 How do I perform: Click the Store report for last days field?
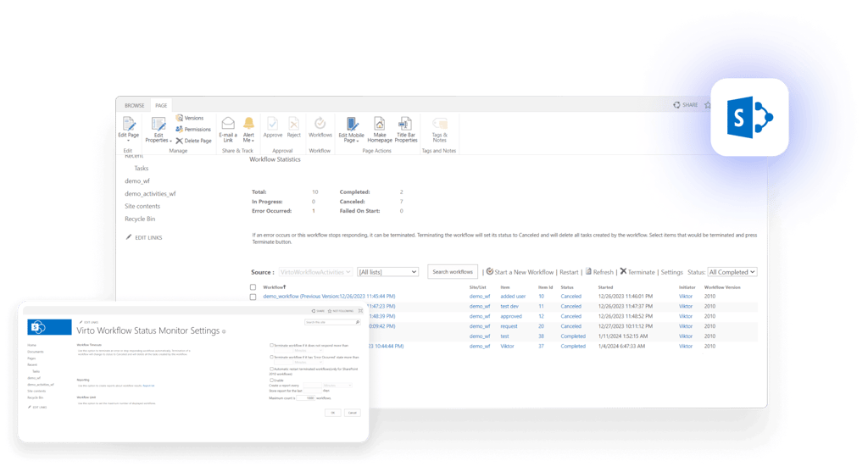(313, 391)
